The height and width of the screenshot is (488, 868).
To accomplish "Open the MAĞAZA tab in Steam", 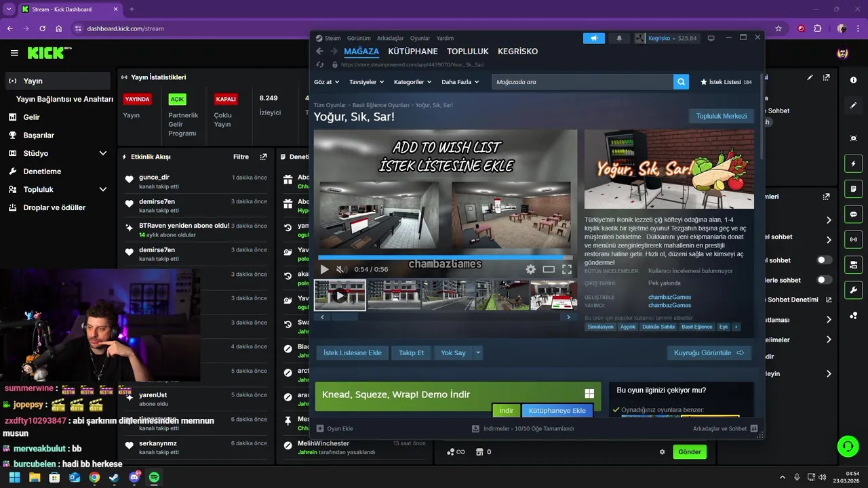I will [x=361, y=52].
